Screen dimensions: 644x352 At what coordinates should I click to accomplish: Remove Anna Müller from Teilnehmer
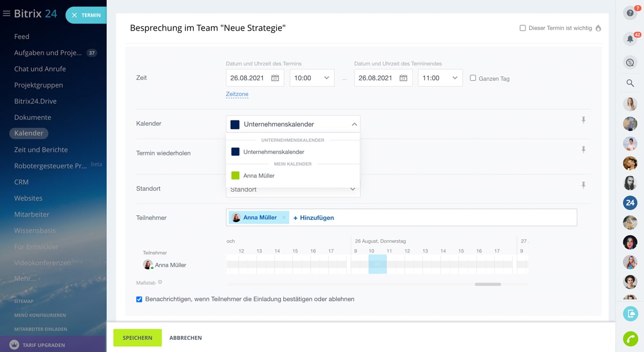point(284,218)
